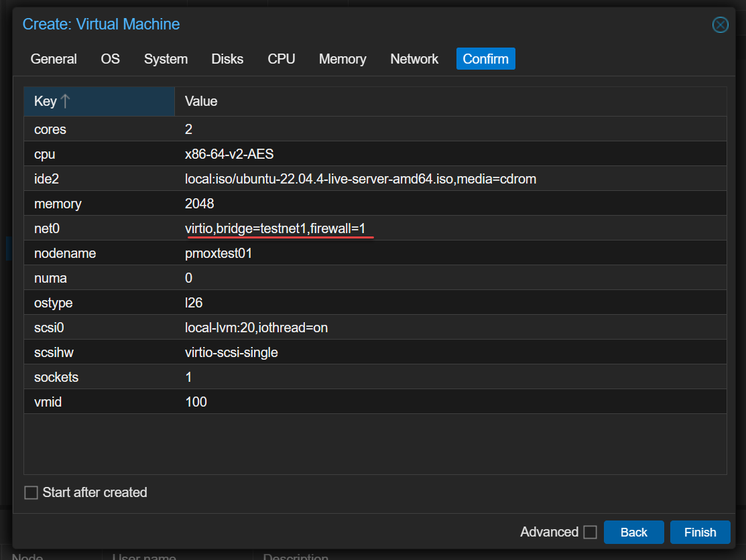Switch to the Memory tab

[343, 59]
